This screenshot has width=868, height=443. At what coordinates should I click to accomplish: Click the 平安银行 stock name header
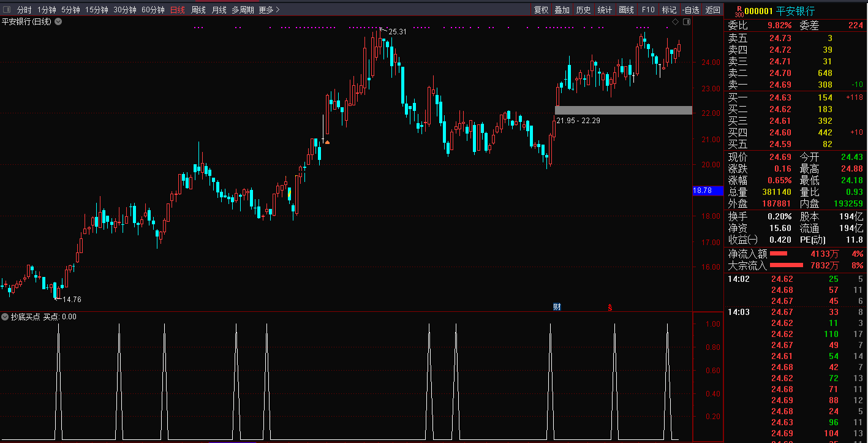click(795, 11)
